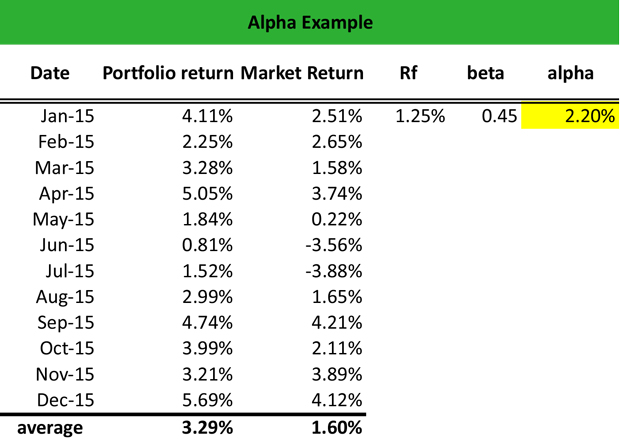
Task: Click the beta column header
Action: click(x=485, y=73)
